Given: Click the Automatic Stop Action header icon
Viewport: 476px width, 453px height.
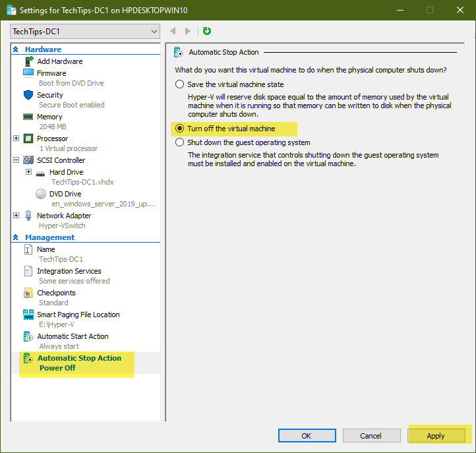Looking at the screenshot, I should [179, 52].
